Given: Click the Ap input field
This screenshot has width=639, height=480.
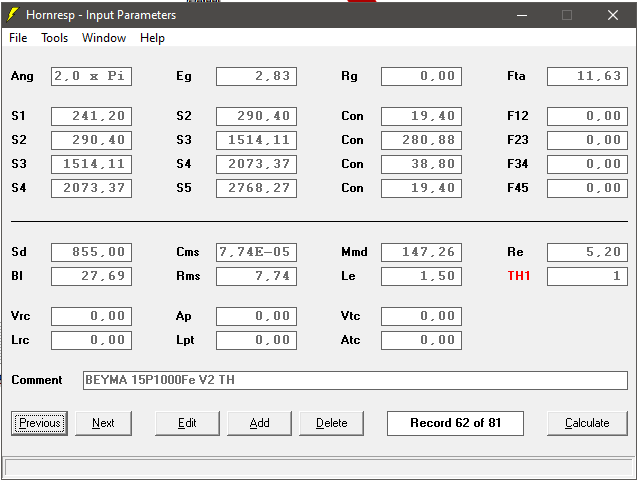Looking at the screenshot, I should [256, 316].
